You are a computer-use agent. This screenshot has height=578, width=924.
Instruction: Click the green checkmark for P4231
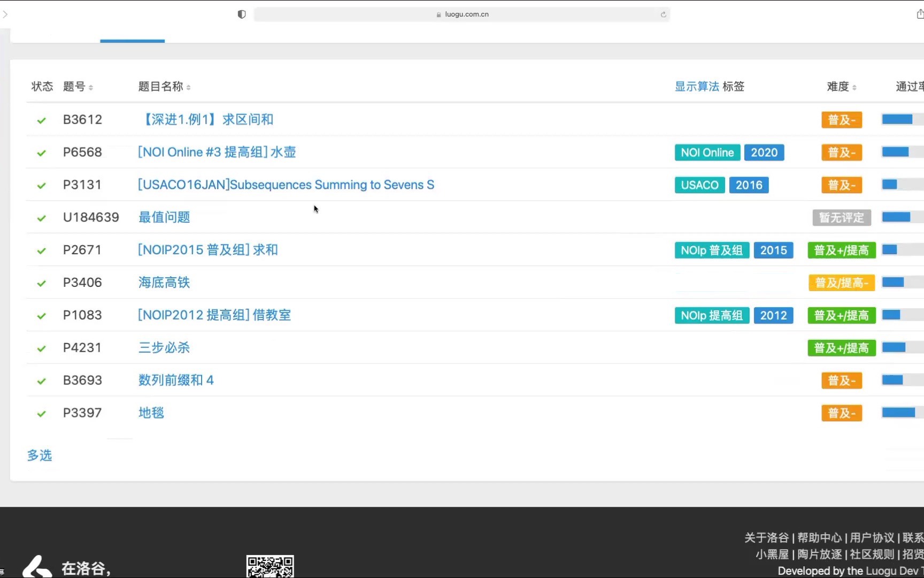(x=41, y=349)
